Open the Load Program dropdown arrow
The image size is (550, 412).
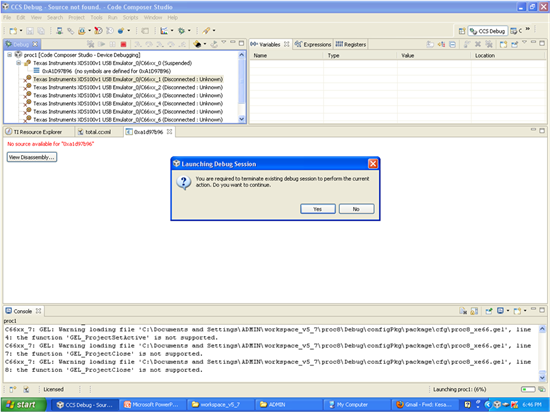pos(89,31)
